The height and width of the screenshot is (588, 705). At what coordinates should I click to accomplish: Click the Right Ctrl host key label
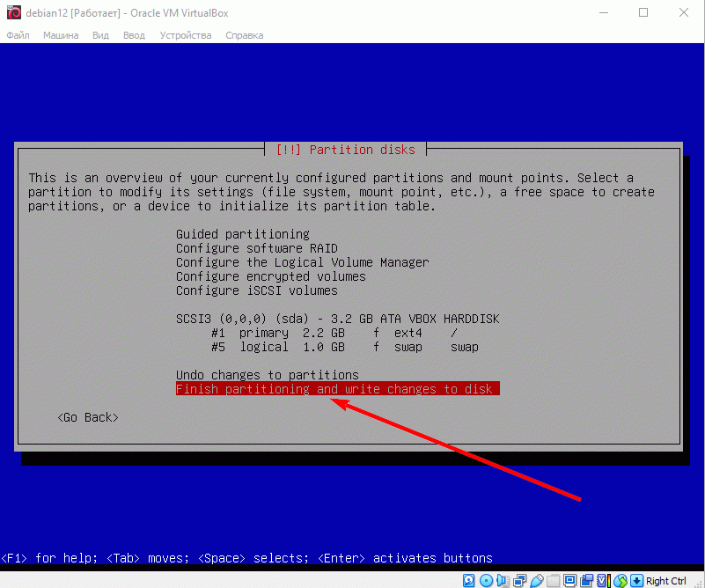point(666,581)
